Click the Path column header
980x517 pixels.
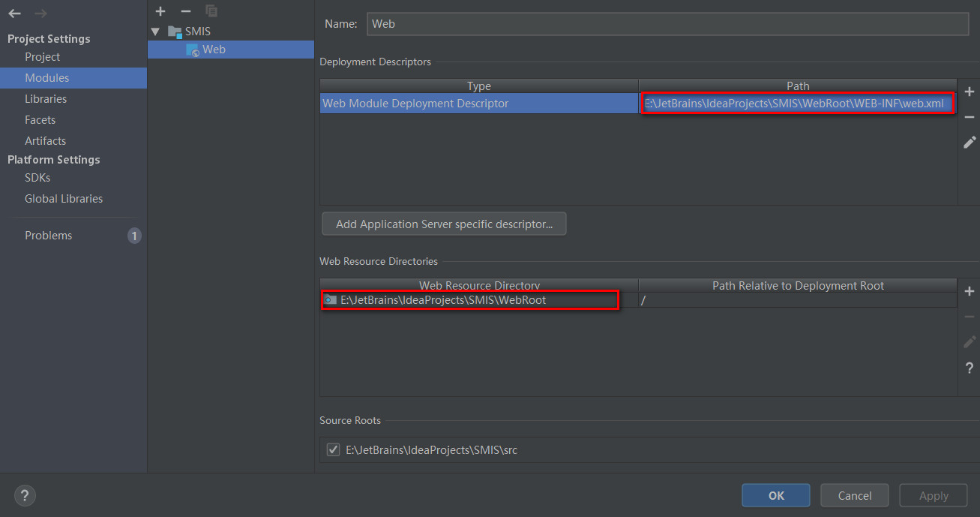pyautogui.click(x=798, y=86)
